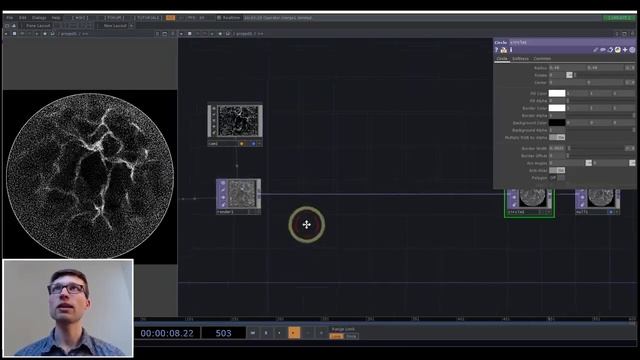Select the null TOP node at right
This screenshot has height=360, width=640.
coord(598,201)
